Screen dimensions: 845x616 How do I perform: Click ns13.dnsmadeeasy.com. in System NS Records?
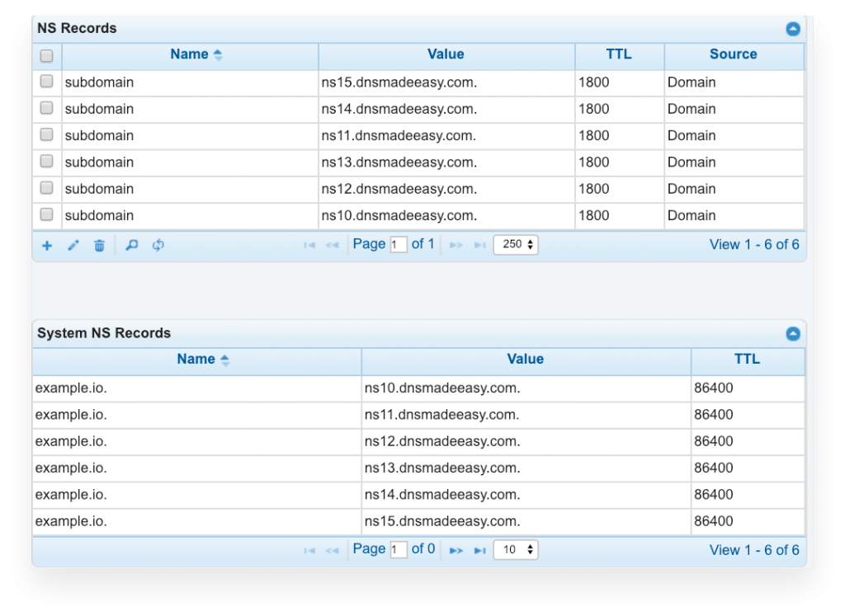[442, 468]
